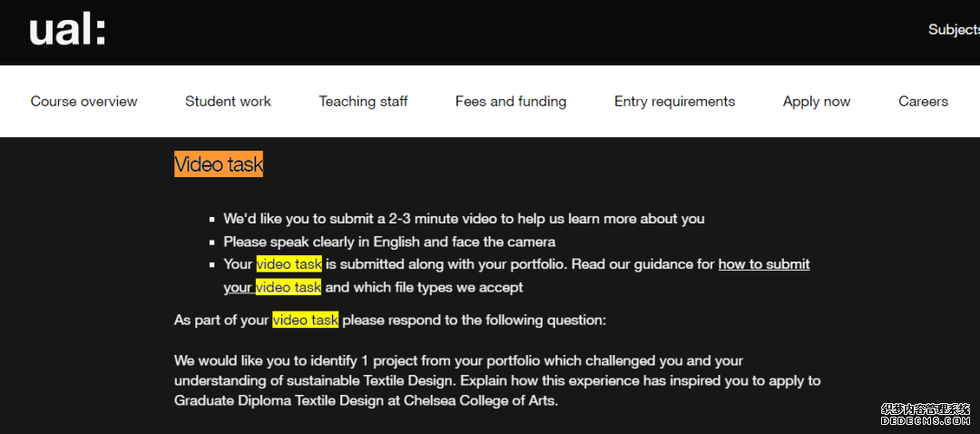
Task: Select the Apply now tab
Action: pos(817,102)
